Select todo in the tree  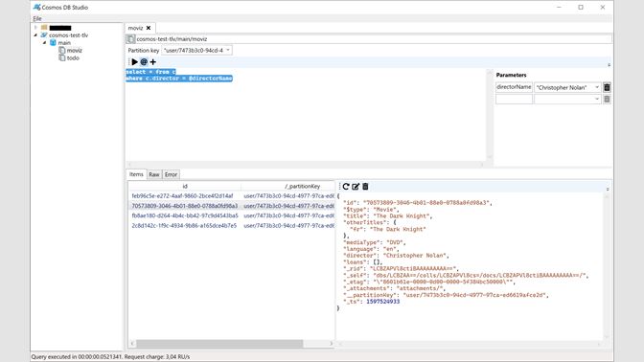tap(73, 57)
